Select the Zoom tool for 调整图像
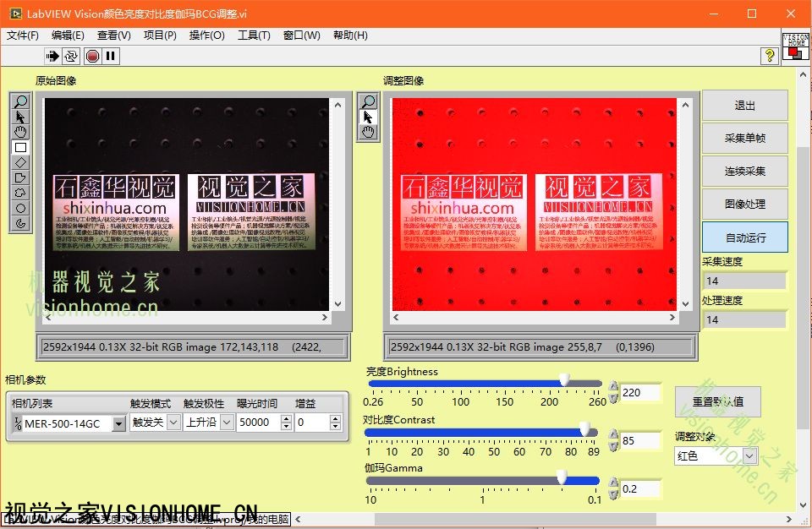The image size is (812, 529). tap(368, 101)
